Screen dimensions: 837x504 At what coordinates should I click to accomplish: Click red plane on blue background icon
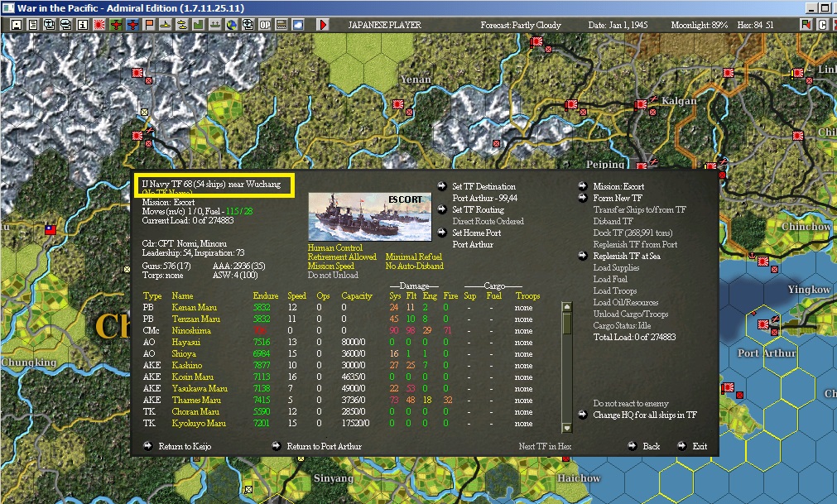(132, 25)
